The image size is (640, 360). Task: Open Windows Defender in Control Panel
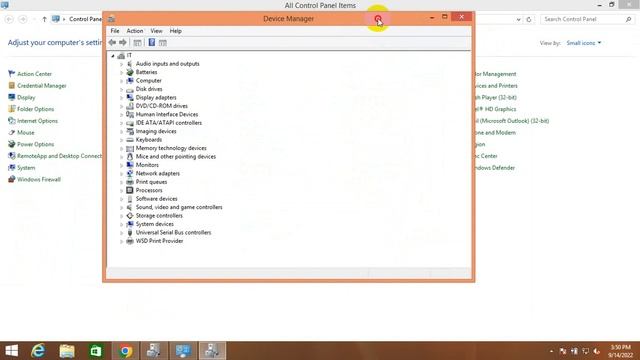tap(494, 168)
